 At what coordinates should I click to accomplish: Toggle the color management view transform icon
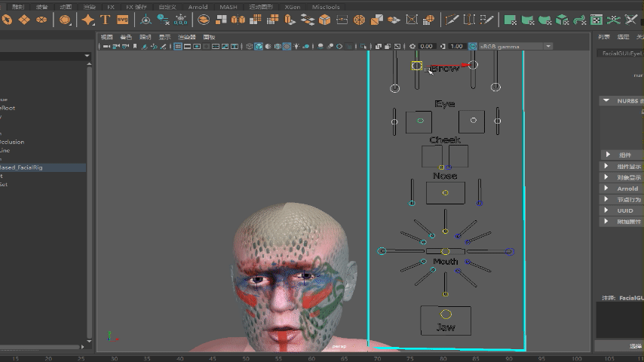[x=473, y=47]
